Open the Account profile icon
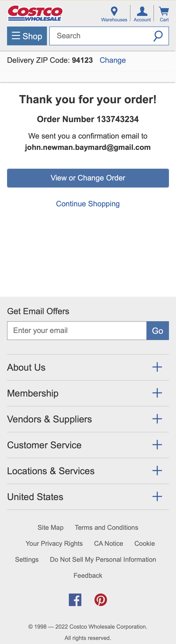176x644 pixels. [142, 11]
